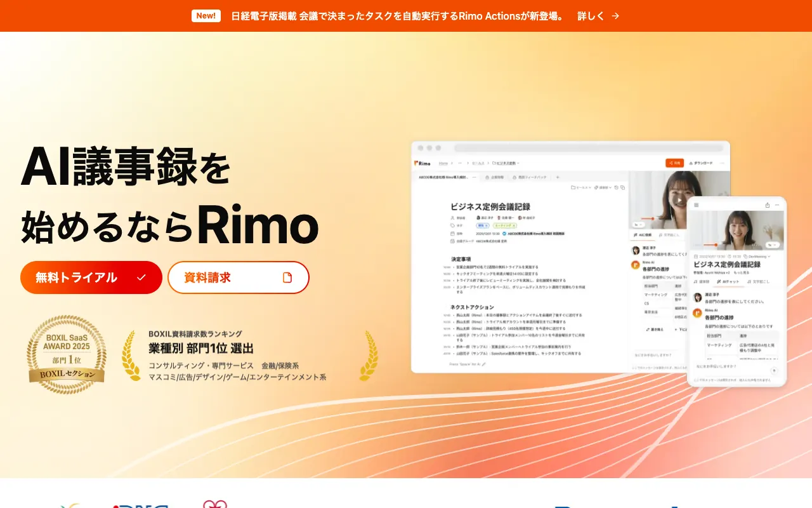Click the AI議事録を headline text
The image size is (812, 508).
coord(126,167)
